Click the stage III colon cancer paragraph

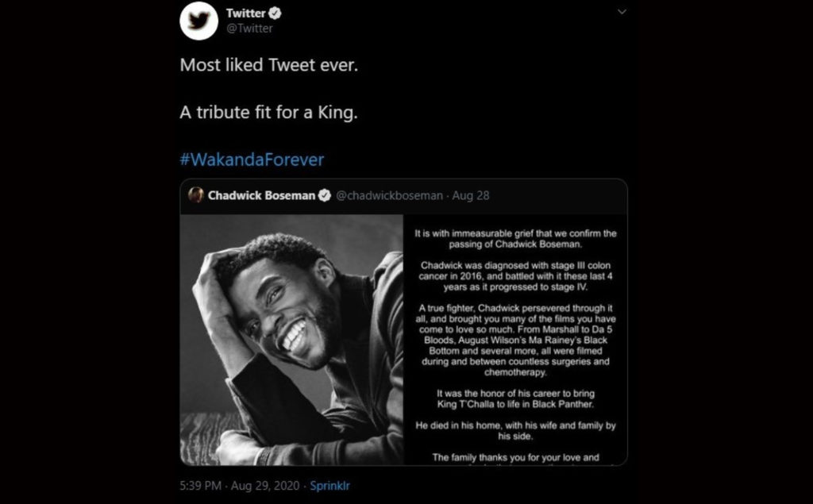click(x=516, y=275)
